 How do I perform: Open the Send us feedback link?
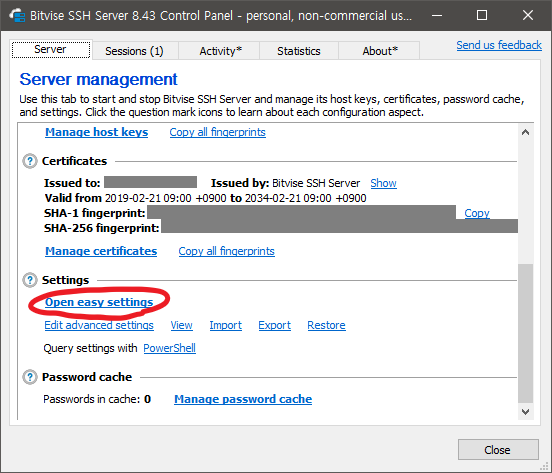499,45
